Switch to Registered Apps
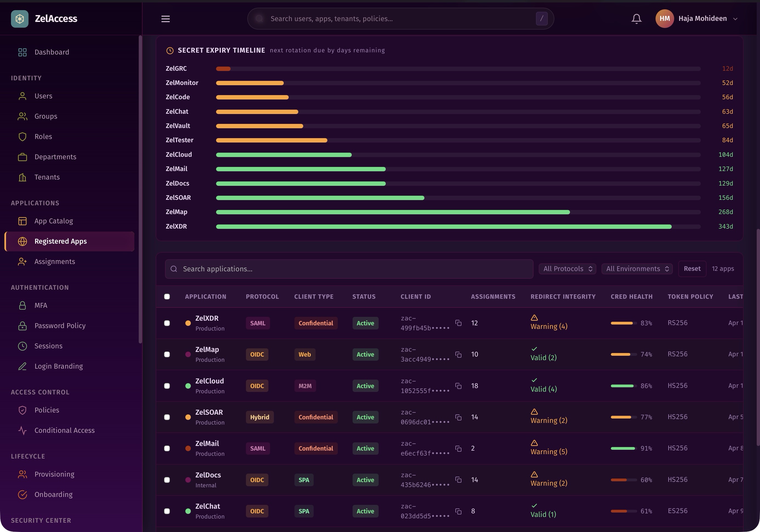760x532 pixels. (61, 241)
